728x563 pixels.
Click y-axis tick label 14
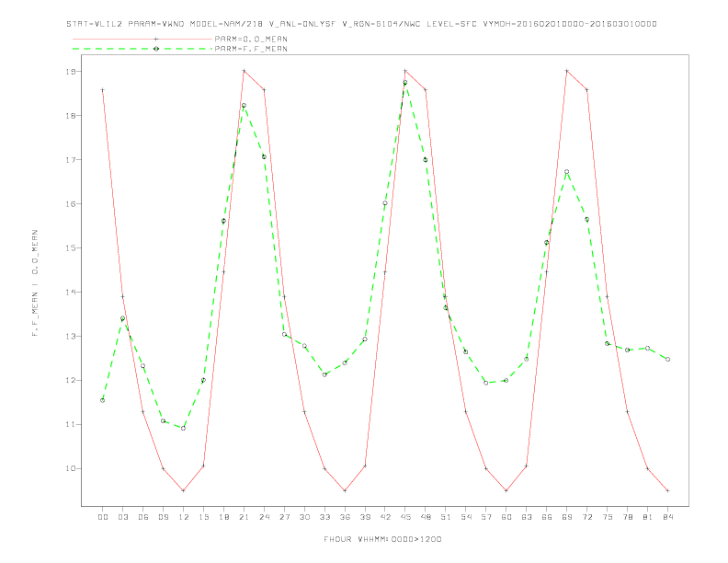pos(70,293)
